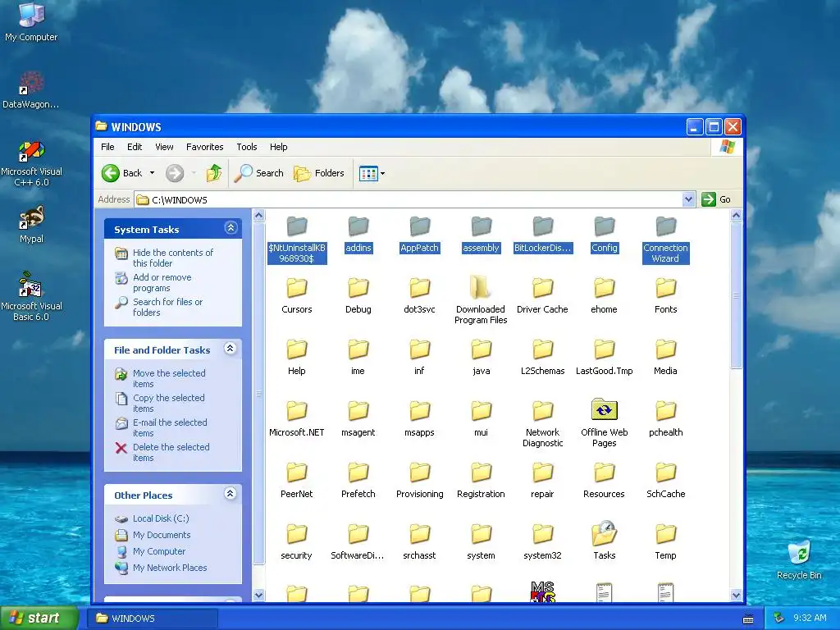Select the Recycle Bin icon
This screenshot has width=840, height=630.
coord(799,559)
